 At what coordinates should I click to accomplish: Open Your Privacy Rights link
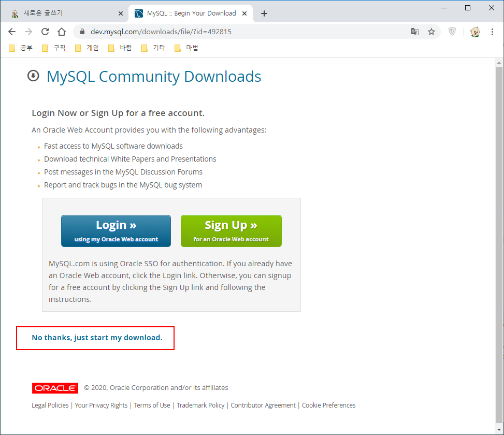pos(101,405)
